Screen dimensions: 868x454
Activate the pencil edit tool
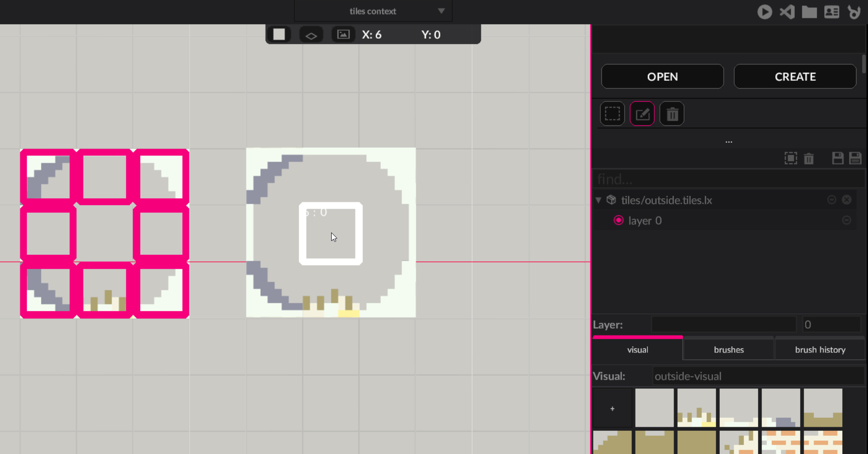point(642,114)
